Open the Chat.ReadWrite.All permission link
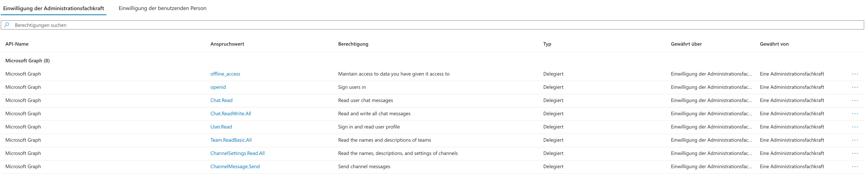Viewport: 868px width, 181px height. [230, 114]
